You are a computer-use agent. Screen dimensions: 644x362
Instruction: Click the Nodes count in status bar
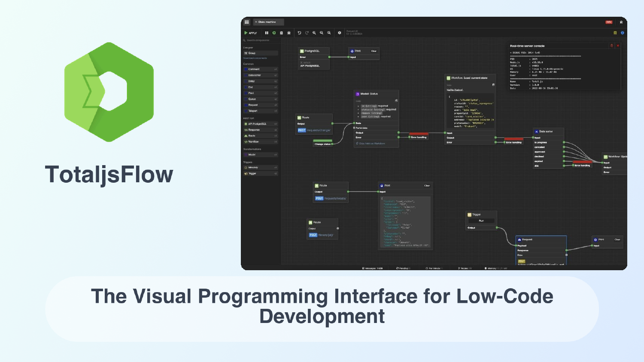[x=465, y=268]
